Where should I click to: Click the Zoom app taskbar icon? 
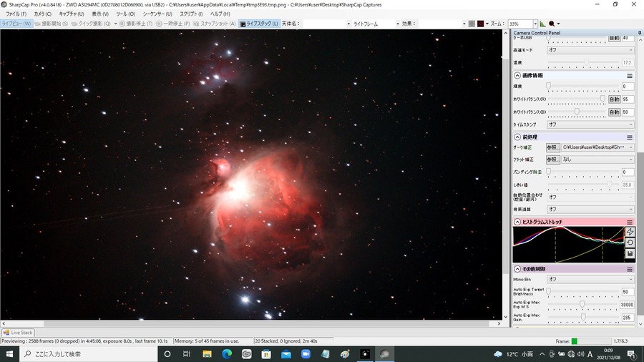[x=306, y=354]
